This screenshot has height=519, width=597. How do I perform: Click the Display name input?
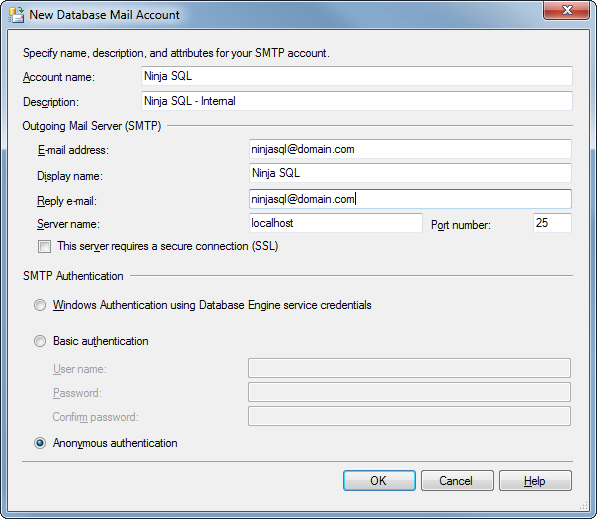(x=410, y=173)
